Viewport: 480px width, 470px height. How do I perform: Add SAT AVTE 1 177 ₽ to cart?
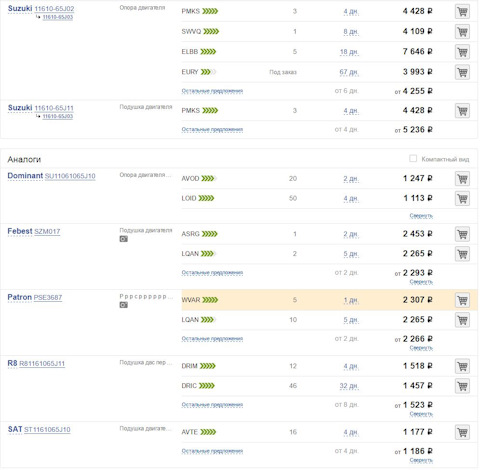(462, 432)
